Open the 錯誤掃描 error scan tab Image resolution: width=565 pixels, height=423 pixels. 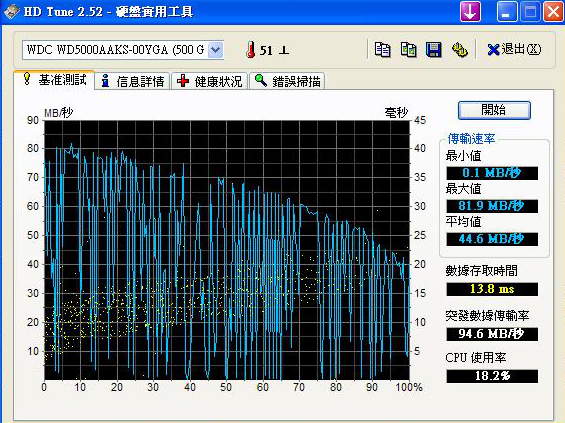287,81
